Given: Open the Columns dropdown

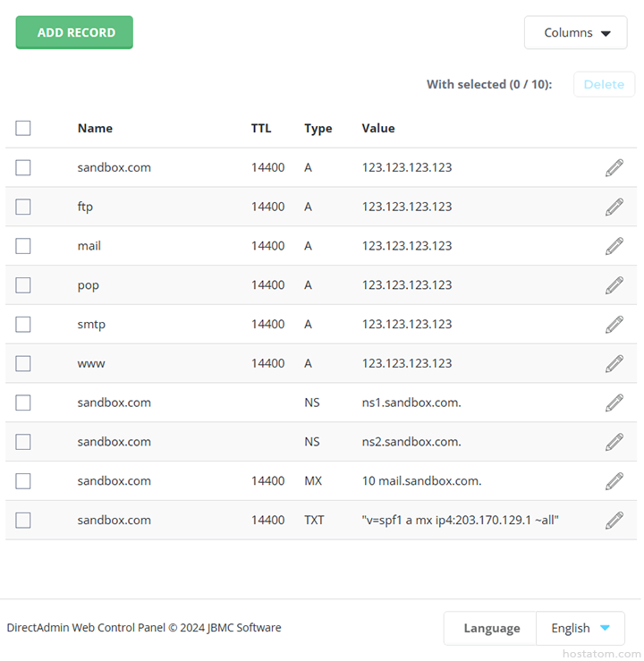Looking at the screenshot, I should click(x=576, y=33).
